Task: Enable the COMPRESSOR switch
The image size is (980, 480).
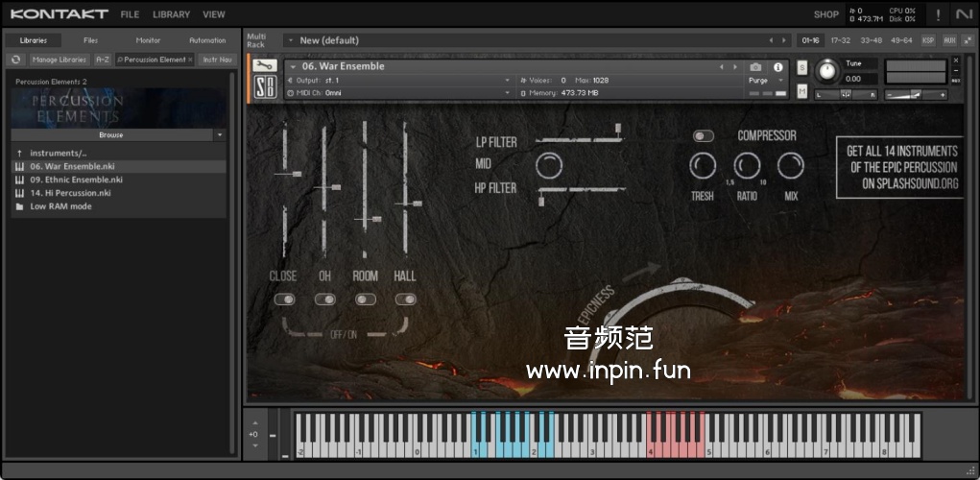Action: (x=704, y=135)
